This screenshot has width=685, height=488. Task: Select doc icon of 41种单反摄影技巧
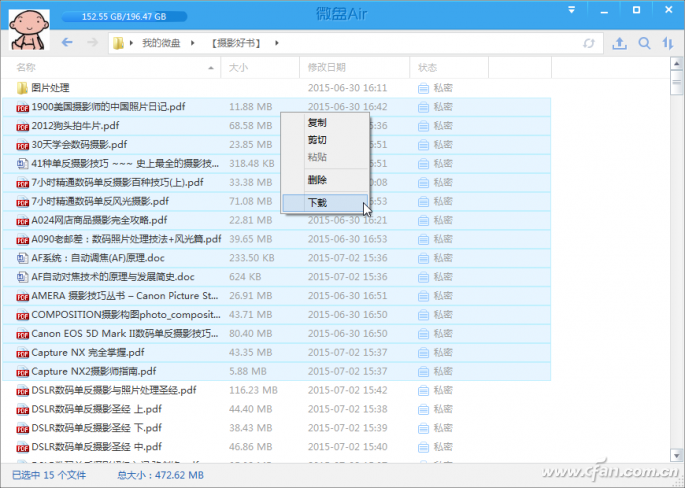point(22,163)
